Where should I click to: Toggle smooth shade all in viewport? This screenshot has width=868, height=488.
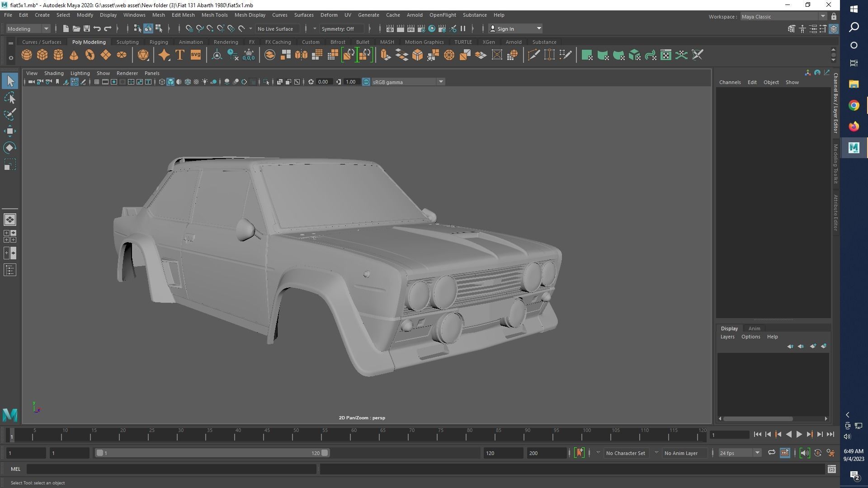point(170,82)
